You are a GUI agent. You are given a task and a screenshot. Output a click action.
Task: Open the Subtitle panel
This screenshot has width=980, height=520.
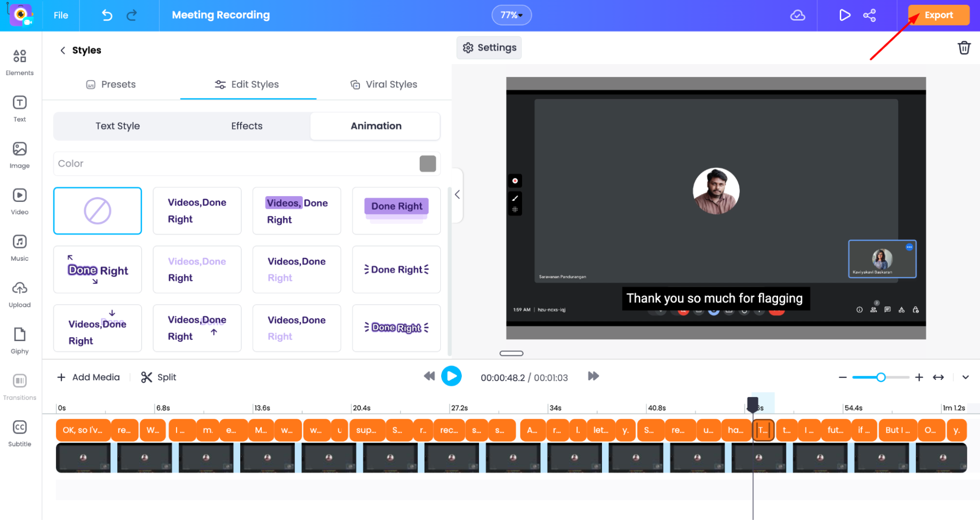pos(20,434)
